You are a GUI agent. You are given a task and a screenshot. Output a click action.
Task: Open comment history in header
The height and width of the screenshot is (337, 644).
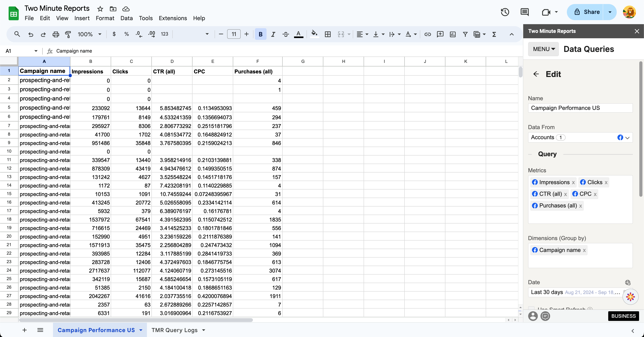(524, 12)
